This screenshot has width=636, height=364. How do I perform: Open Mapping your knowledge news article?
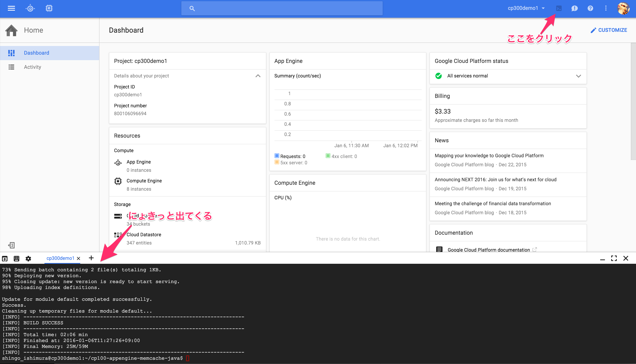[489, 156]
